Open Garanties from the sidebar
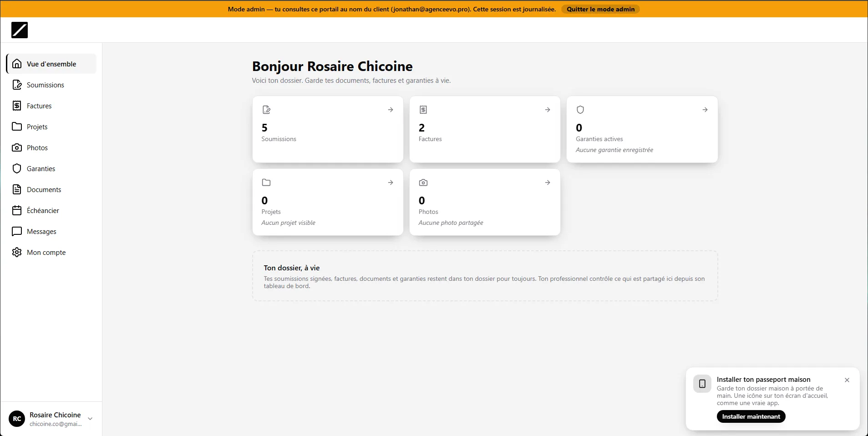The image size is (868, 436). click(x=51, y=168)
